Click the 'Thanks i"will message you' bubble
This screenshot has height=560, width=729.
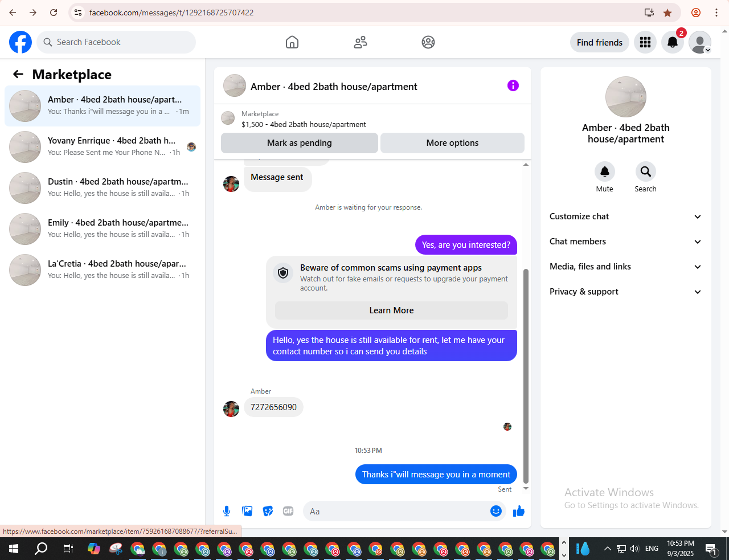(x=436, y=475)
